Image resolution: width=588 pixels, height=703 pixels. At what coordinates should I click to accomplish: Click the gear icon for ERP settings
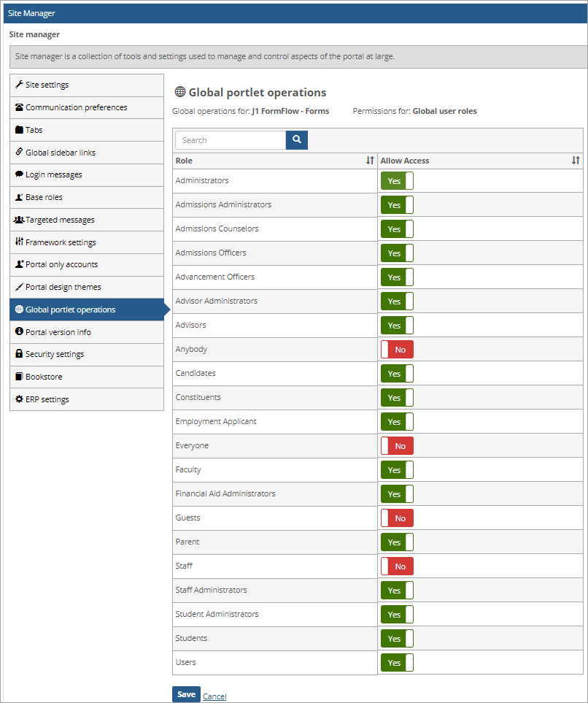tap(19, 399)
